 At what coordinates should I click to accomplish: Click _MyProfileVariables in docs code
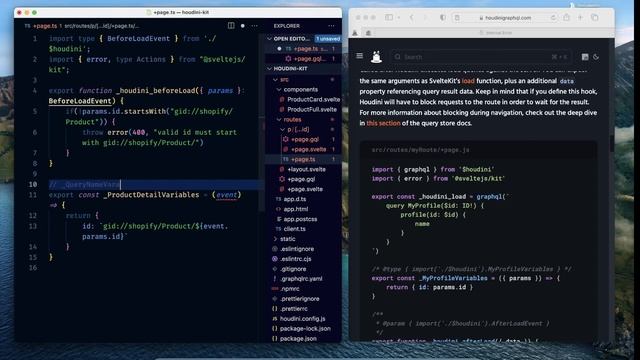coord(453,278)
